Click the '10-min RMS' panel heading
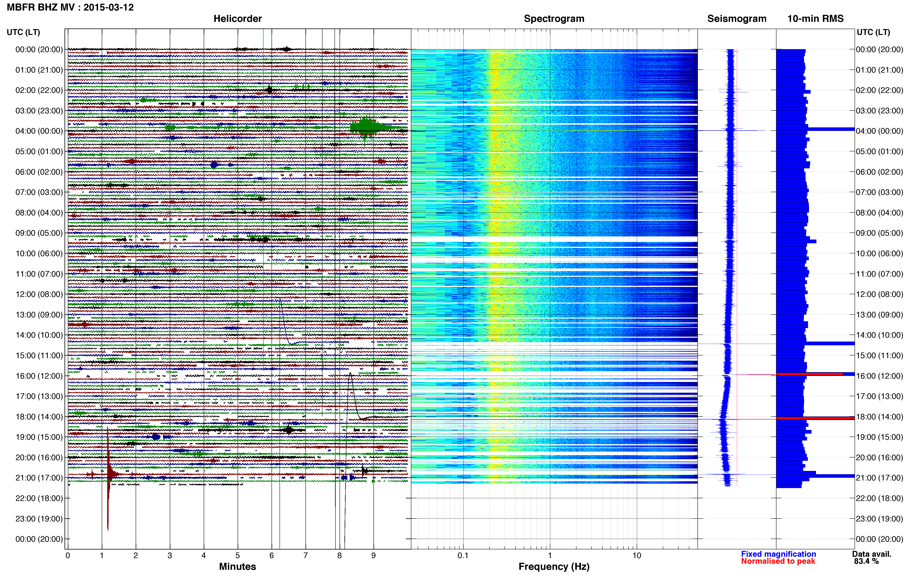Image resolution: width=924 pixels, height=578 pixels. pyautogui.click(x=816, y=19)
